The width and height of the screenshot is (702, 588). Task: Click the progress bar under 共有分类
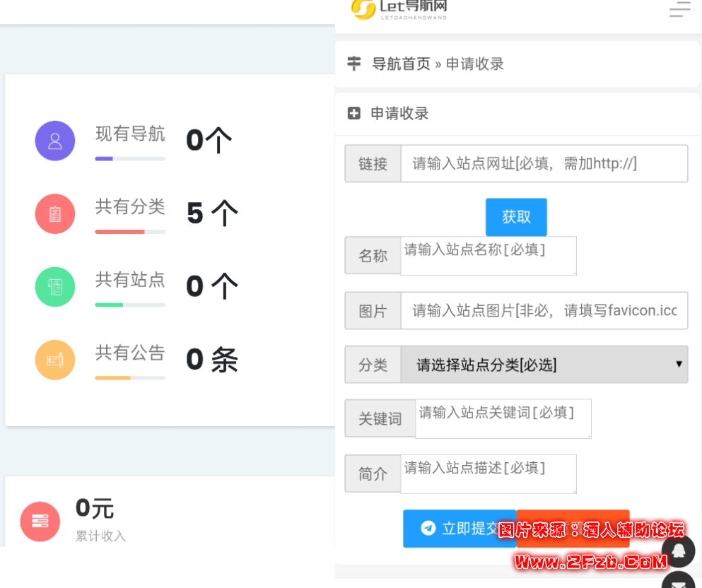130,232
